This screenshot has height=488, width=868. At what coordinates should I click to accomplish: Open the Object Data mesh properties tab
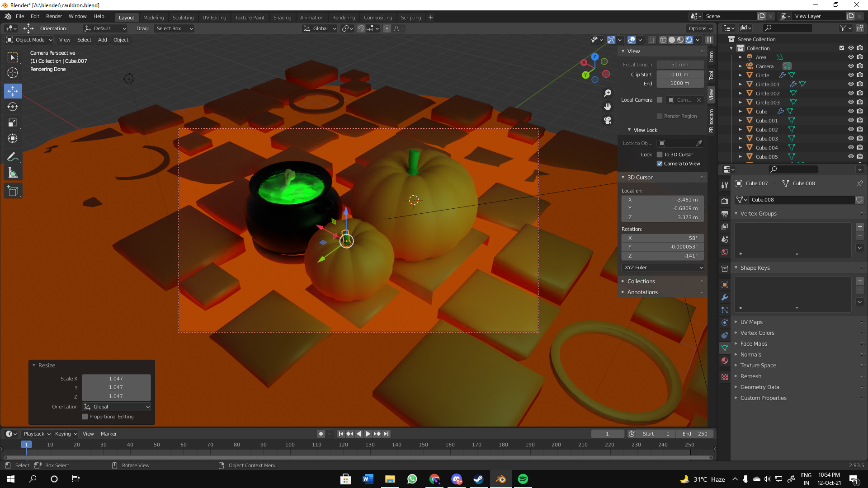pos(725,348)
